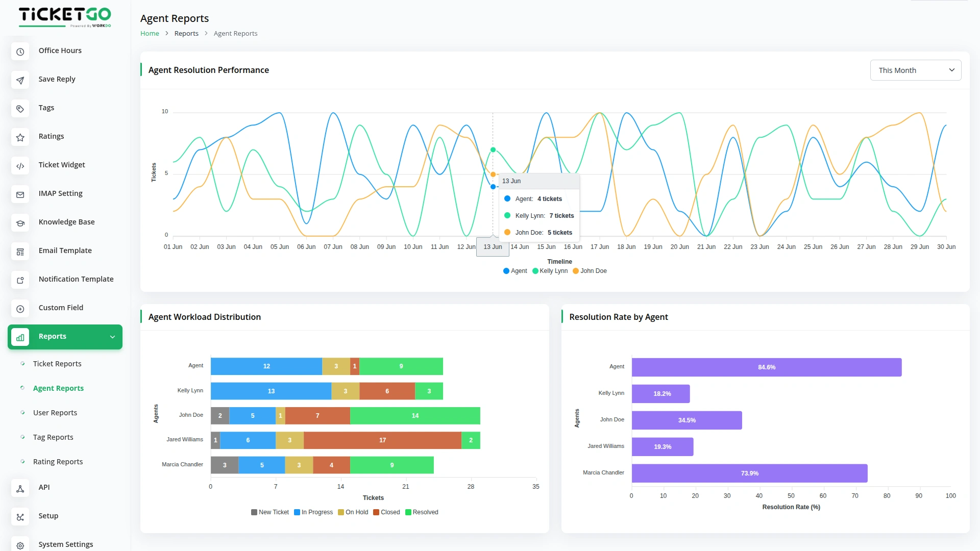Click the Reports breadcrumb
The width and height of the screenshot is (980, 551).
pos(186,33)
